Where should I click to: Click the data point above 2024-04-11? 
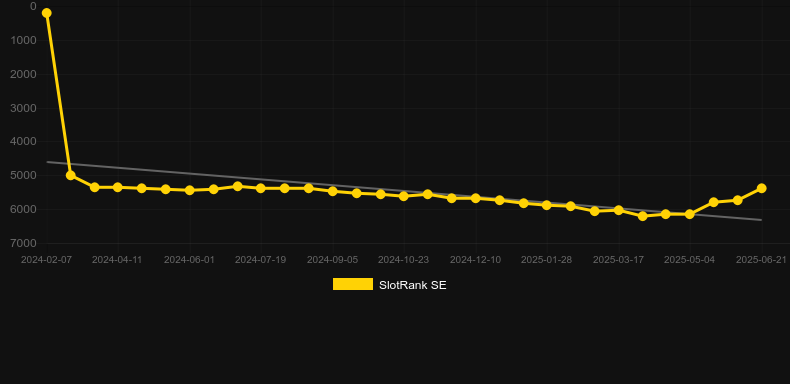117,187
